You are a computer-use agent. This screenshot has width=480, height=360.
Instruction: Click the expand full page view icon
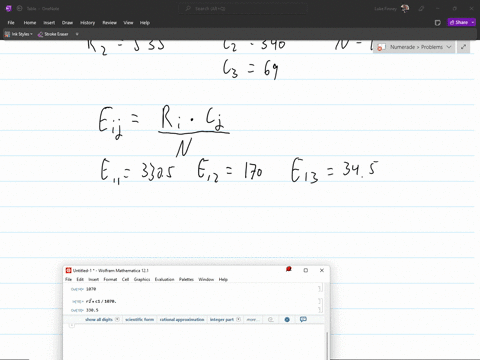point(463,47)
